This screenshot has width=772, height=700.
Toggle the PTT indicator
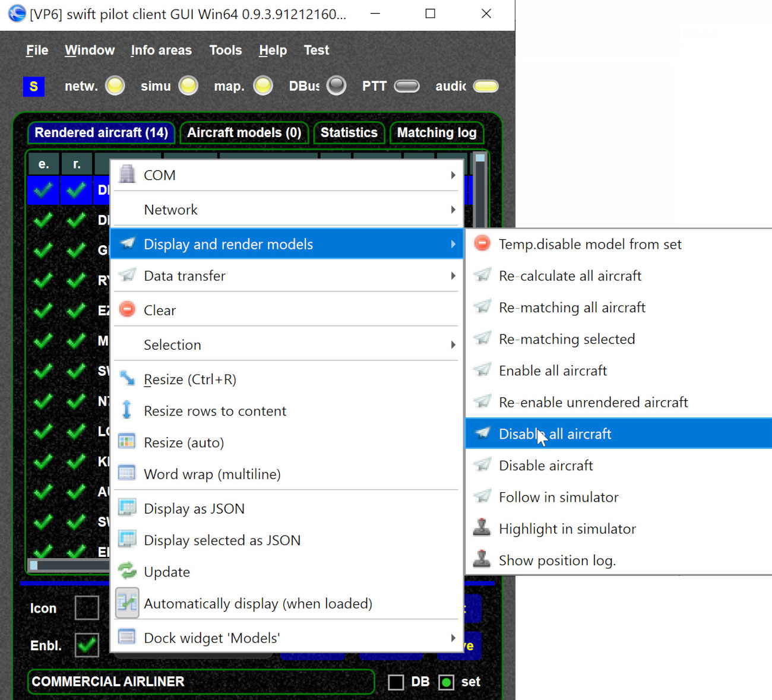407,87
